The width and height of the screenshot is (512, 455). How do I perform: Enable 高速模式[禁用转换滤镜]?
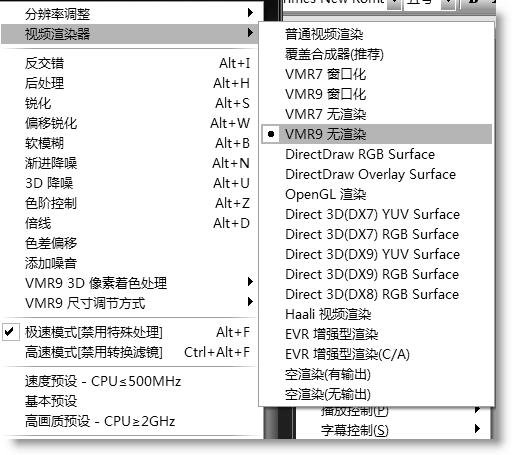point(130,352)
